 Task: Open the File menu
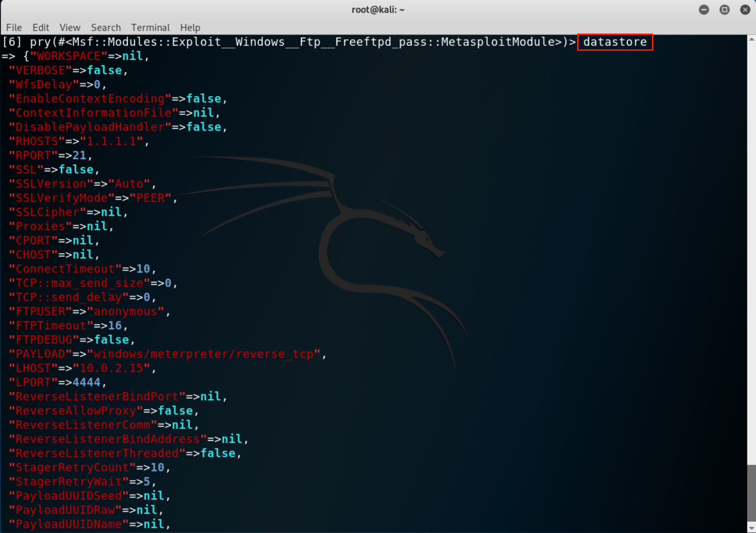coord(14,28)
